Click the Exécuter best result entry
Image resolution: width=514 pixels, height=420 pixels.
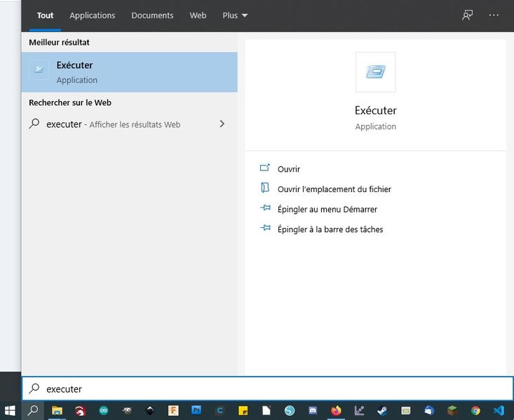click(129, 72)
